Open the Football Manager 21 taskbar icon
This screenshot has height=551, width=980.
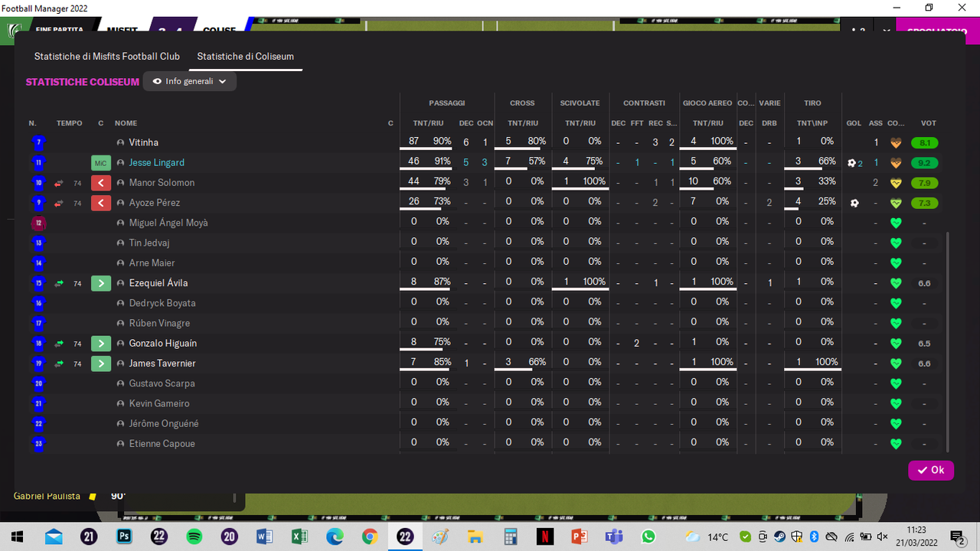coord(89,536)
